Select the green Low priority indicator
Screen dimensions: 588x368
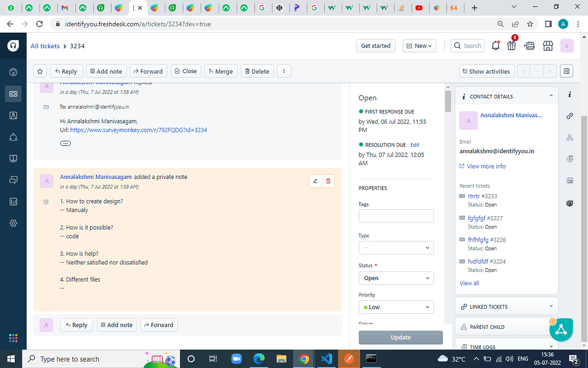367,306
